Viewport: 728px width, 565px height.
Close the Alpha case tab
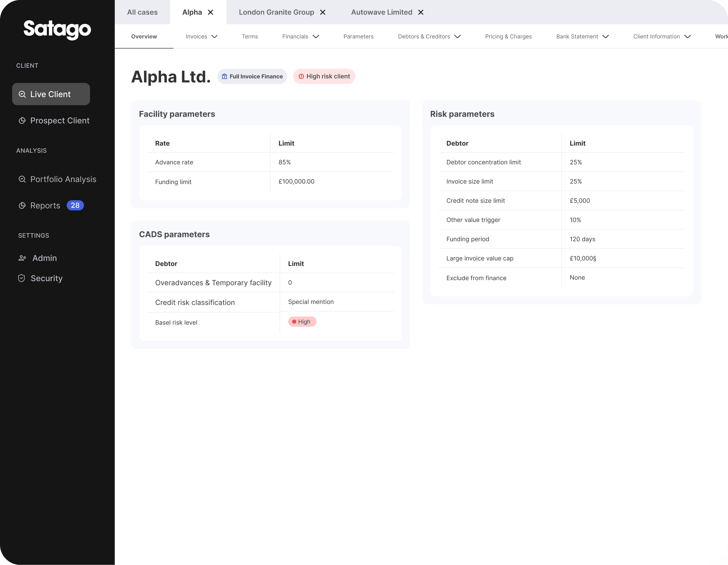[x=211, y=12]
